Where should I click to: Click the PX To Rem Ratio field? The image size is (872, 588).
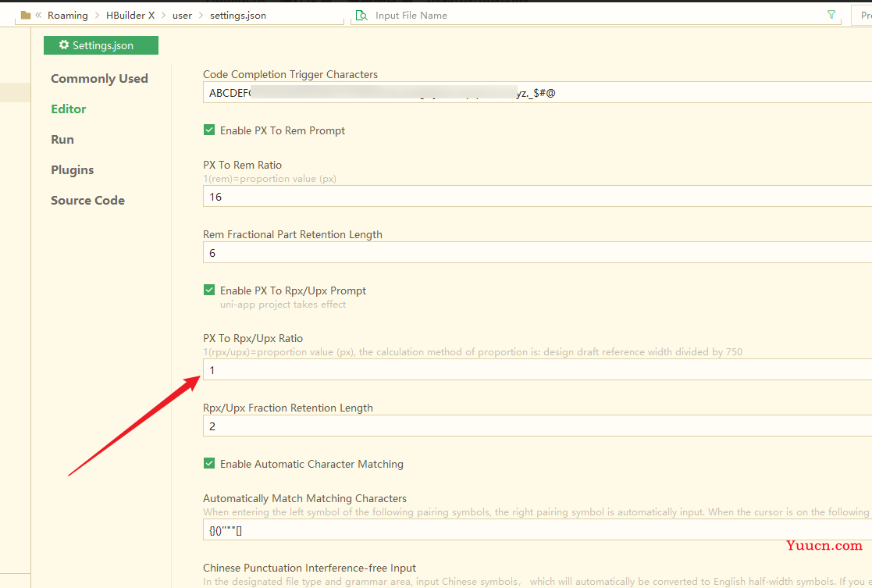[x=537, y=196]
